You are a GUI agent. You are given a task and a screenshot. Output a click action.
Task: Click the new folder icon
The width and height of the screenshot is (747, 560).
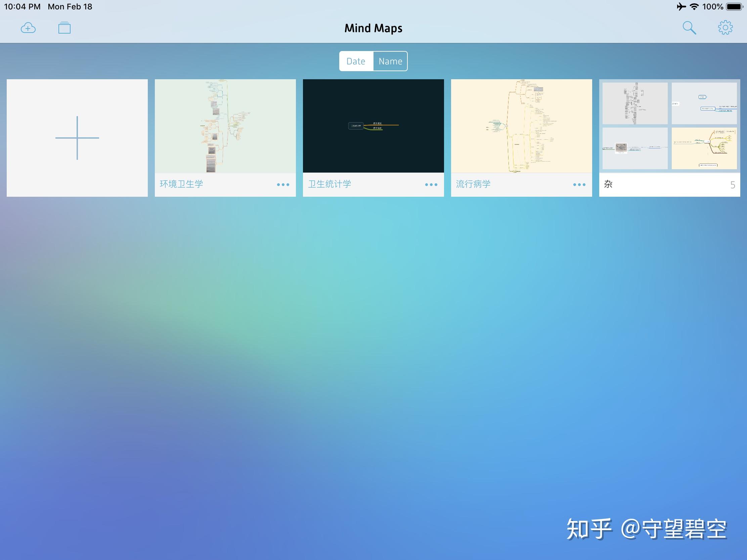coord(64,28)
